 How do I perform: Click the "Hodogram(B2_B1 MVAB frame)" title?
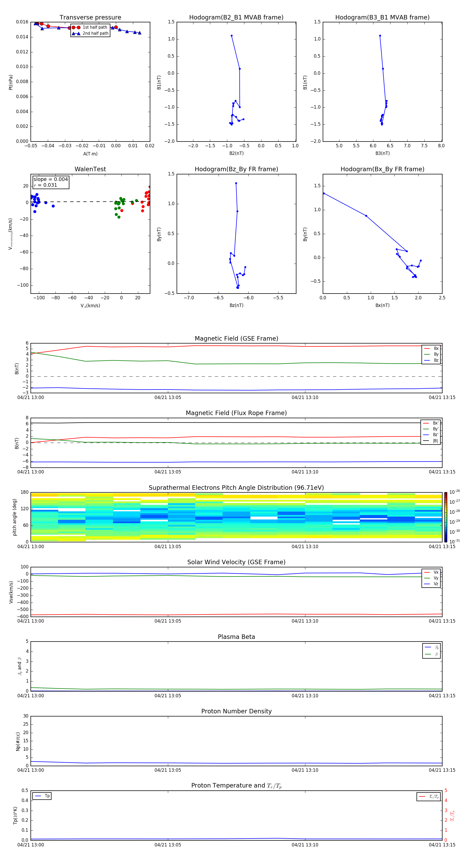pos(236,18)
